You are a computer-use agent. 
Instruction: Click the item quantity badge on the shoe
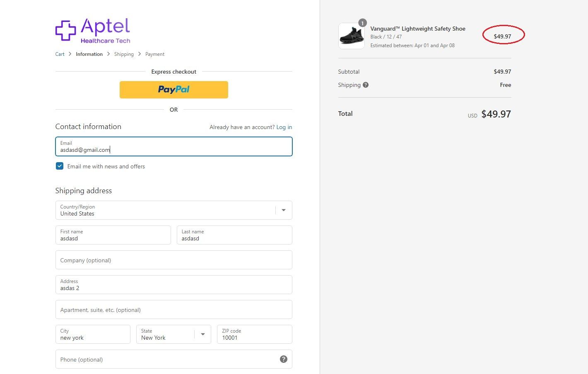point(362,23)
